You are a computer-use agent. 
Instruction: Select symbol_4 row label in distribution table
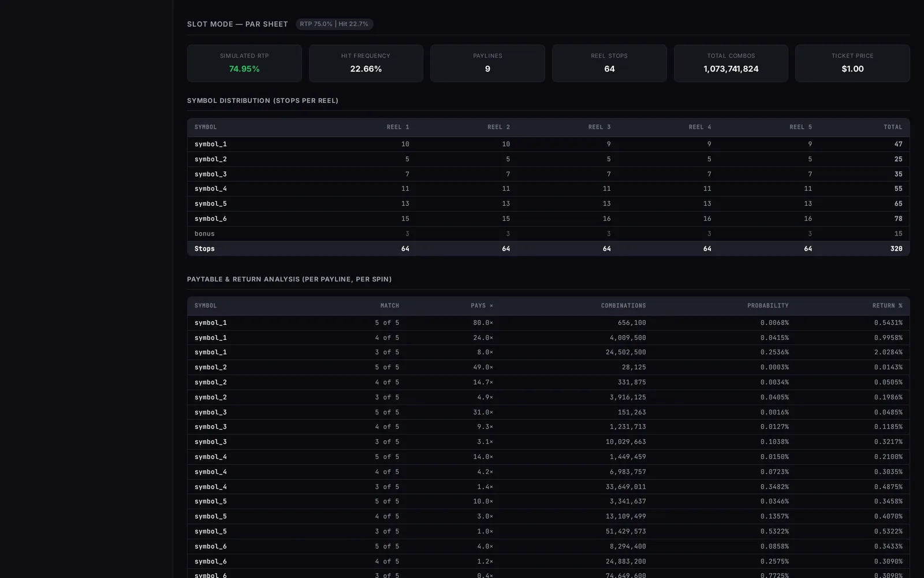(211, 188)
